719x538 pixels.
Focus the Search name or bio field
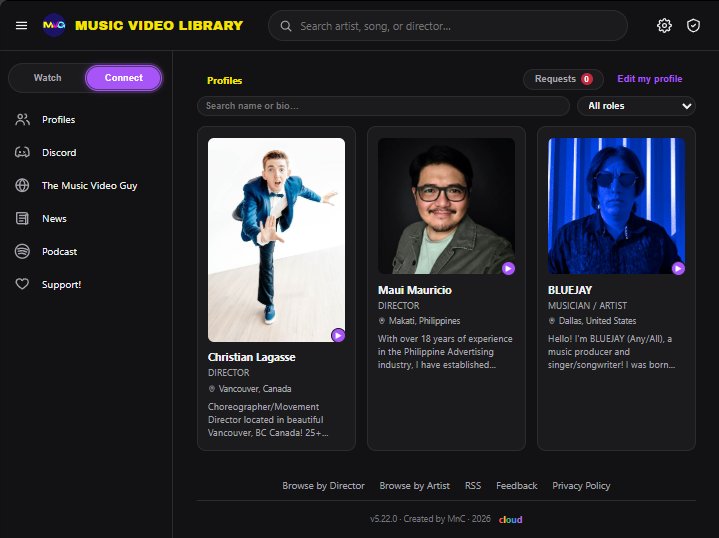[383, 106]
